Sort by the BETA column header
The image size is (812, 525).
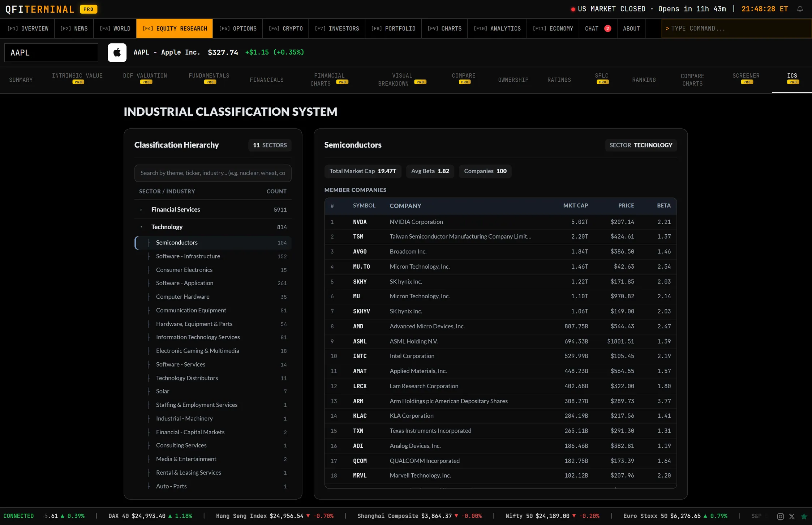coord(663,206)
